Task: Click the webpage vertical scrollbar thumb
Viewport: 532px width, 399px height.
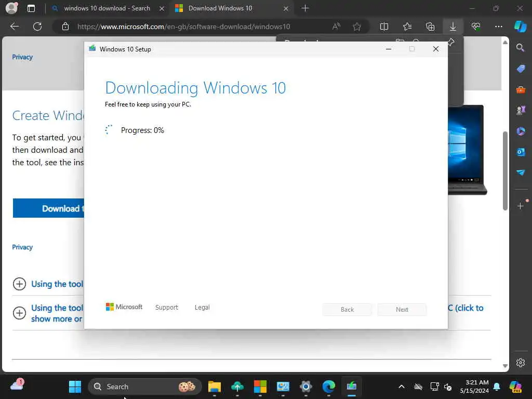Action: click(505, 170)
